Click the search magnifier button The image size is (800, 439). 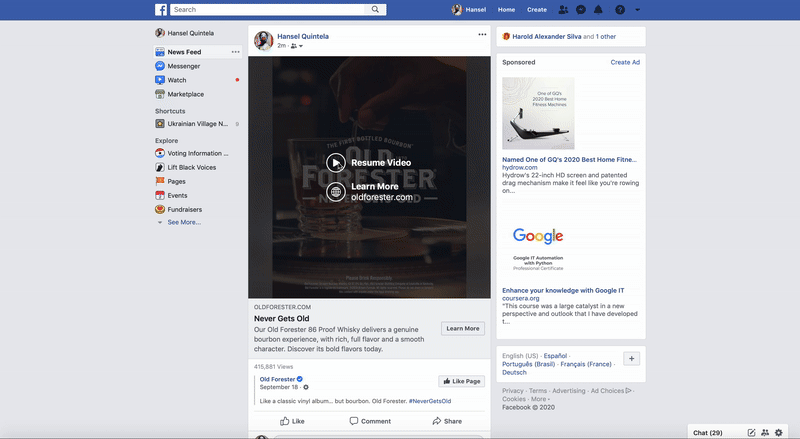tap(375, 9)
